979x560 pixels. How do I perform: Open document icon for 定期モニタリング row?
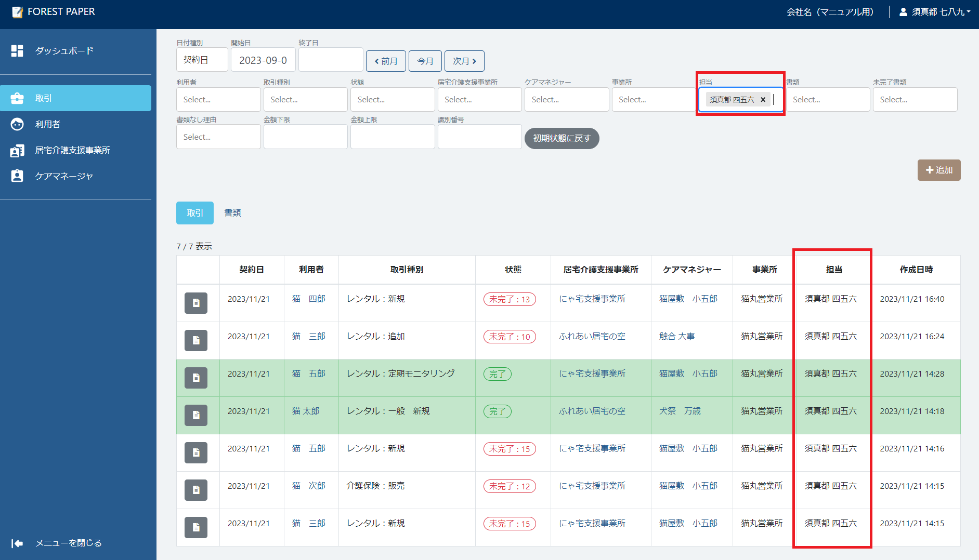click(196, 378)
